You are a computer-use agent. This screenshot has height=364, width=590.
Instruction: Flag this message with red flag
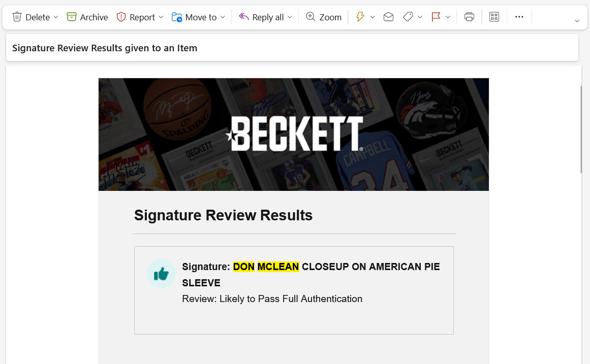[x=436, y=17]
